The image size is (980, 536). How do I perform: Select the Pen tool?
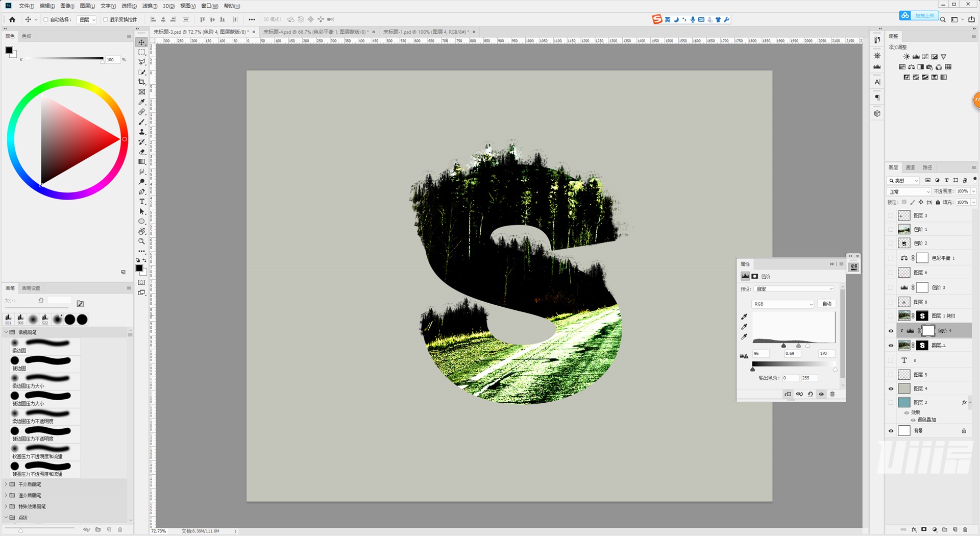[x=142, y=191]
